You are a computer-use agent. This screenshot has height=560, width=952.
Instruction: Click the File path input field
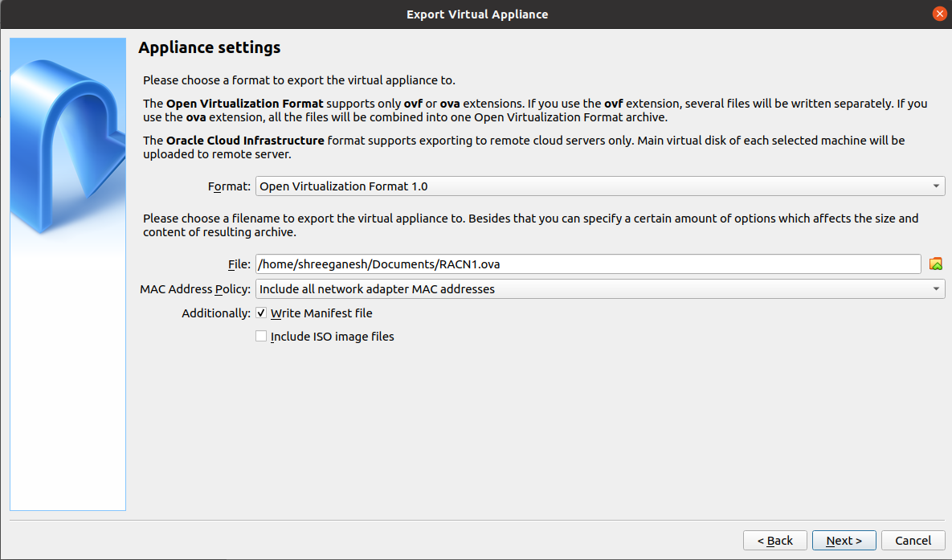click(x=588, y=264)
